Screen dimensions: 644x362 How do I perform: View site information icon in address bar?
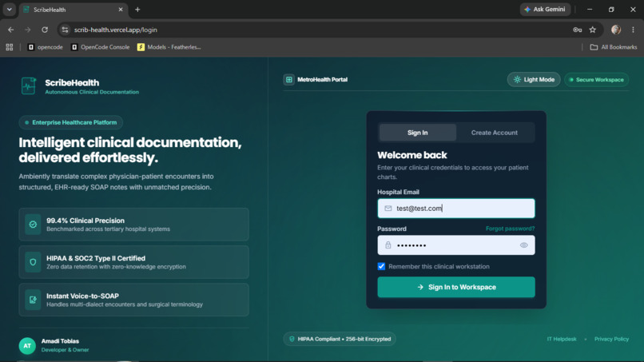tap(65, 30)
